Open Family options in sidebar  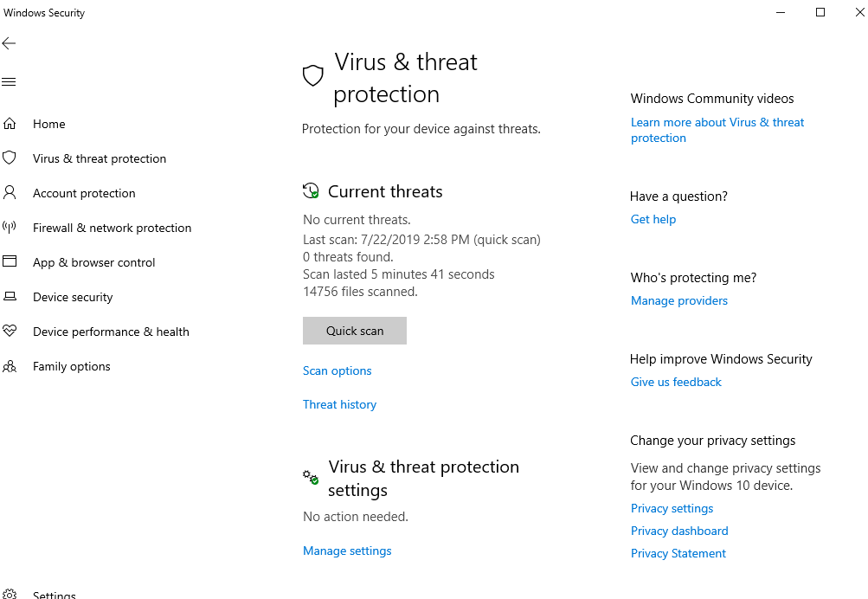pyautogui.click(x=71, y=366)
